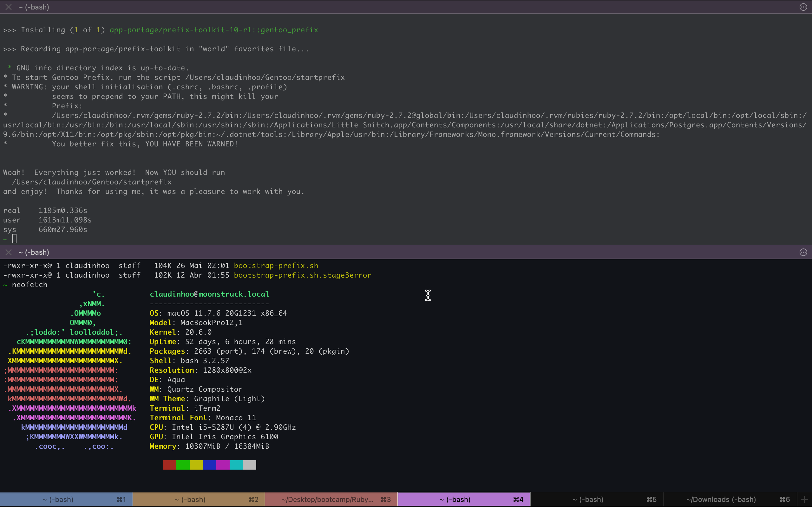This screenshot has width=812, height=507.
Task: Switch to first bash tab ⌘1
Action: pyautogui.click(x=66, y=499)
